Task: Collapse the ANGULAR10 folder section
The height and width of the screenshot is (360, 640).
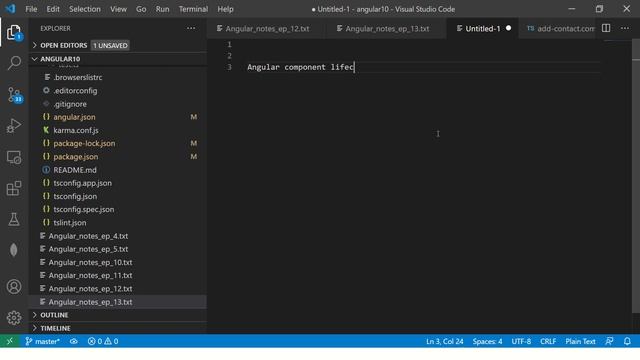Action: [x=60, y=59]
